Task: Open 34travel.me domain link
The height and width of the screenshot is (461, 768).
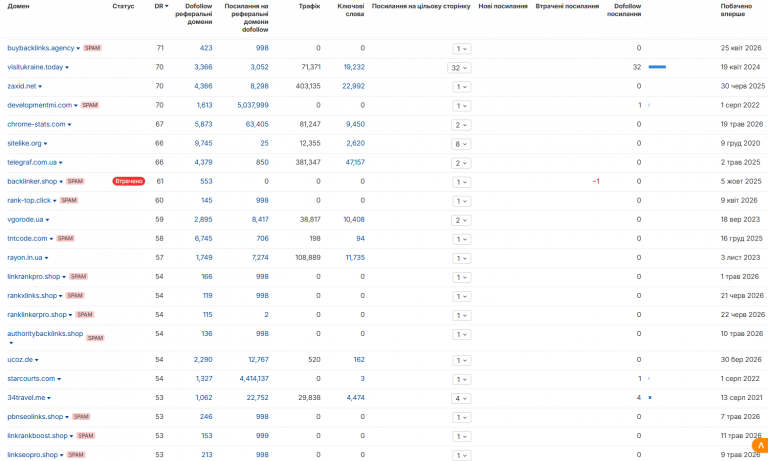Action: (26, 398)
